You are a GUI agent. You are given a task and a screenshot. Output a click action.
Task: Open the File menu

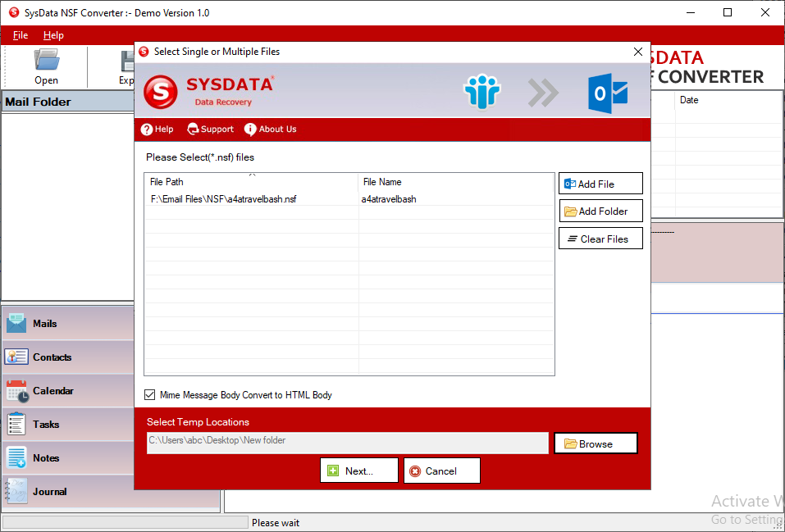21,35
